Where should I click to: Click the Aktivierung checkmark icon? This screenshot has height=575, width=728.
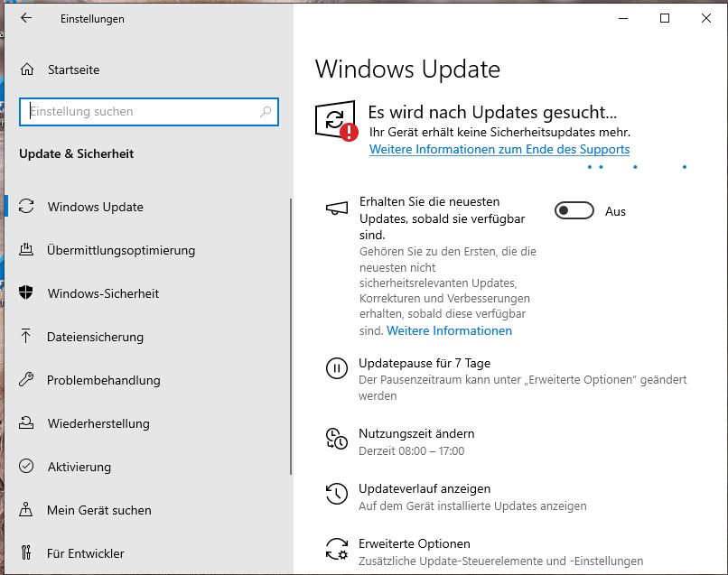tap(26, 466)
